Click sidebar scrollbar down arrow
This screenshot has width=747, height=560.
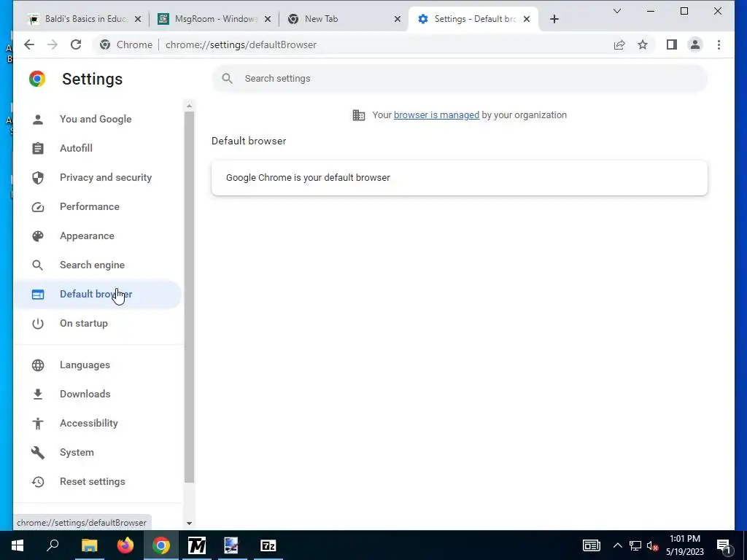[x=189, y=523]
